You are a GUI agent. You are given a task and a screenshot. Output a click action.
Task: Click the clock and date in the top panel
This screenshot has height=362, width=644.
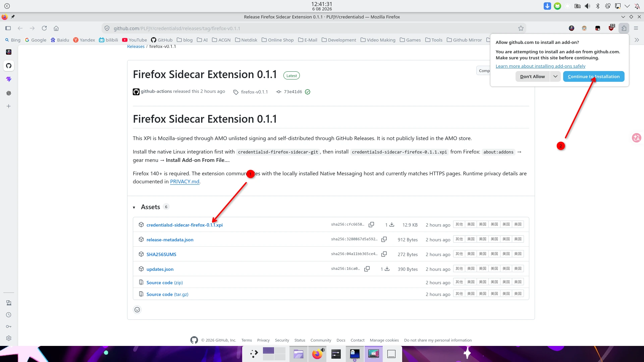322,6
